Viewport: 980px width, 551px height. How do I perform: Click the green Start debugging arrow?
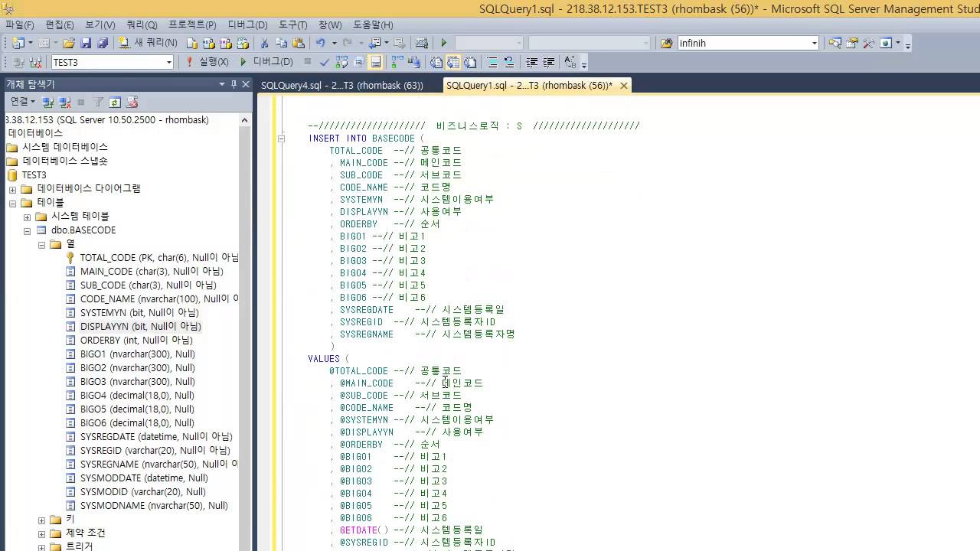[443, 43]
